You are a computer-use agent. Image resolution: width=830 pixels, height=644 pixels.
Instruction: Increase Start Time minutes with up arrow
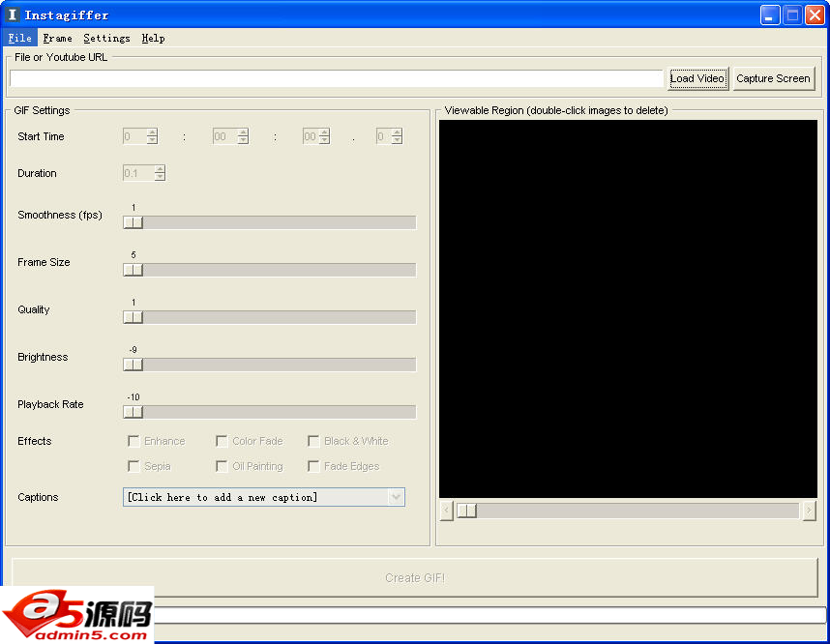click(243, 132)
